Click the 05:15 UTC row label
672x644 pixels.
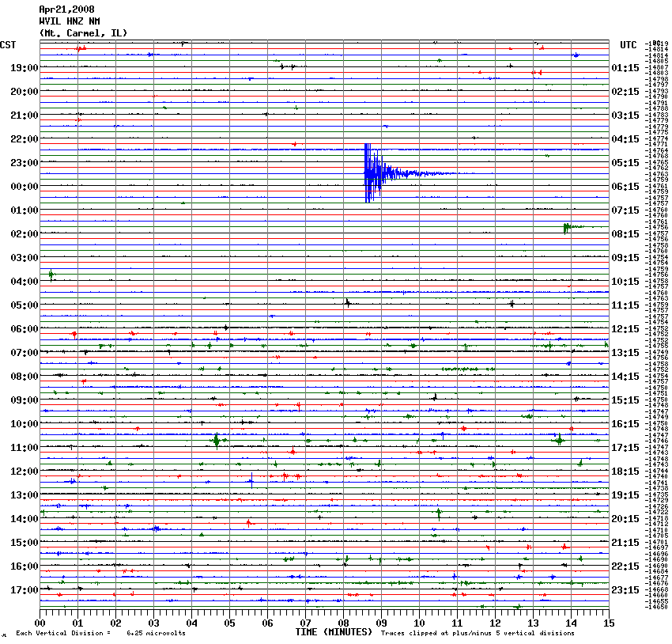pos(625,163)
